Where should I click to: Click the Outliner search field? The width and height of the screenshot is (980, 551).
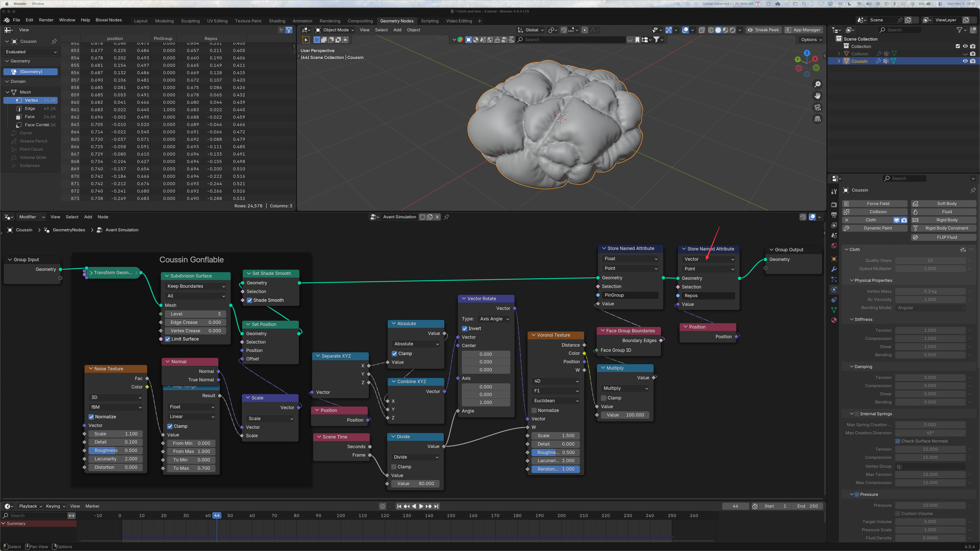click(900, 30)
